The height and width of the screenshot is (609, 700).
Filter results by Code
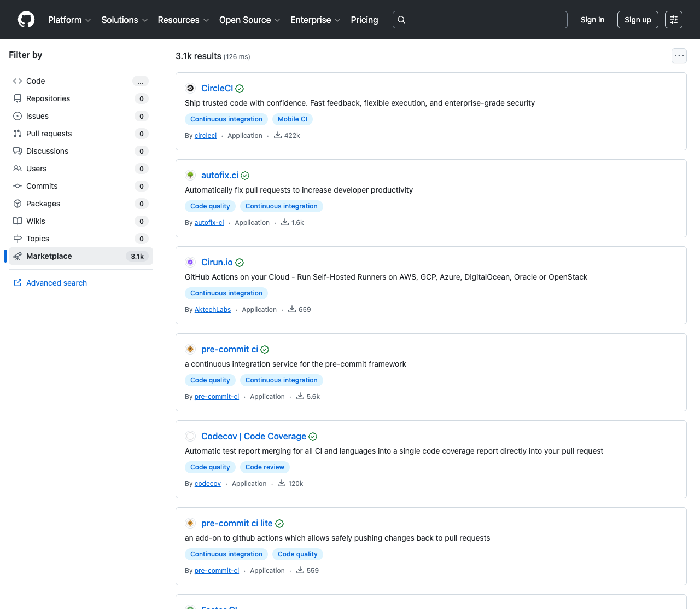[81, 81]
